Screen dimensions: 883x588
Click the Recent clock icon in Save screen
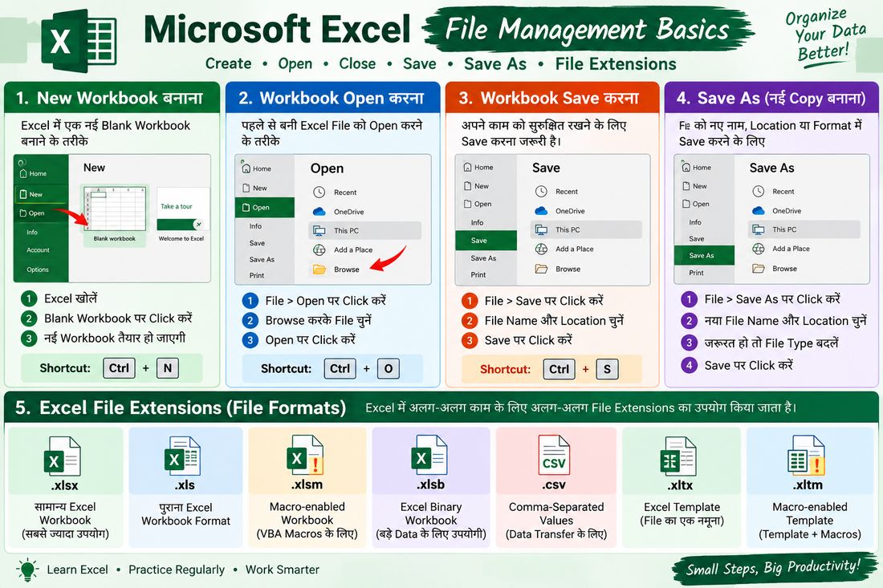point(540,191)
